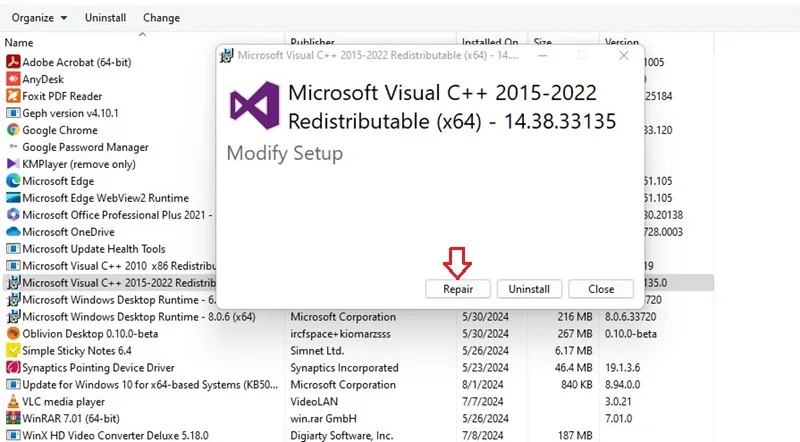Open the Organize dropdown menu

pos(39,17)
